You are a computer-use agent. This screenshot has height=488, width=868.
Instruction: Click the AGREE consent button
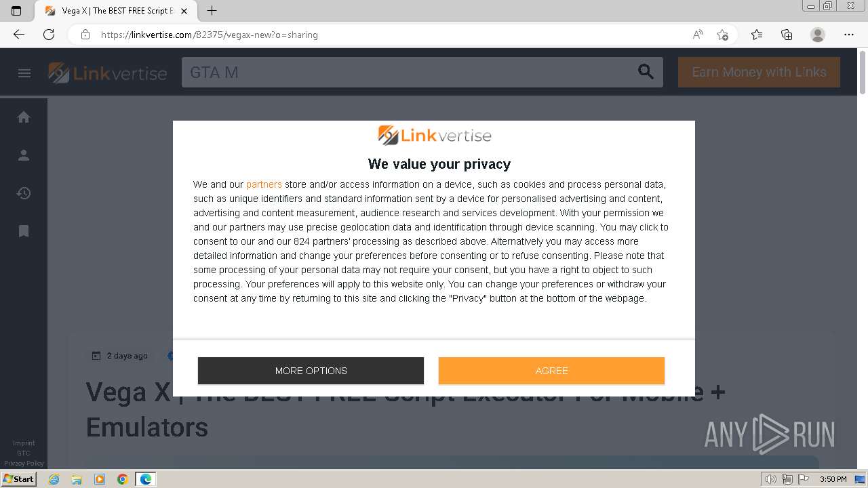click(x=551, y=371)
